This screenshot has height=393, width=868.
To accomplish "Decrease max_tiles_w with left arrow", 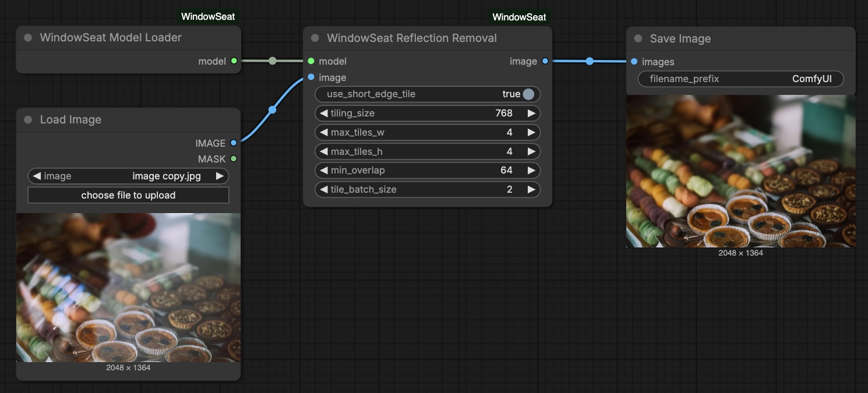I will pos(324,133).
